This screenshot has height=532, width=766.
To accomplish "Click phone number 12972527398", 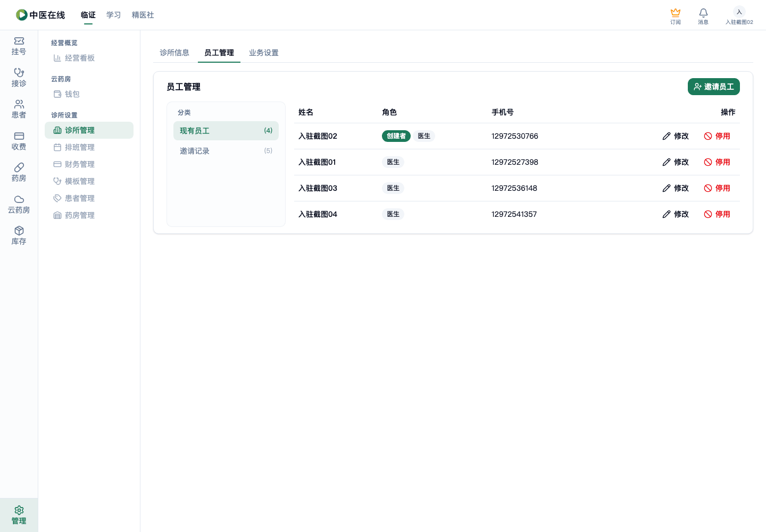I will 515,162.
